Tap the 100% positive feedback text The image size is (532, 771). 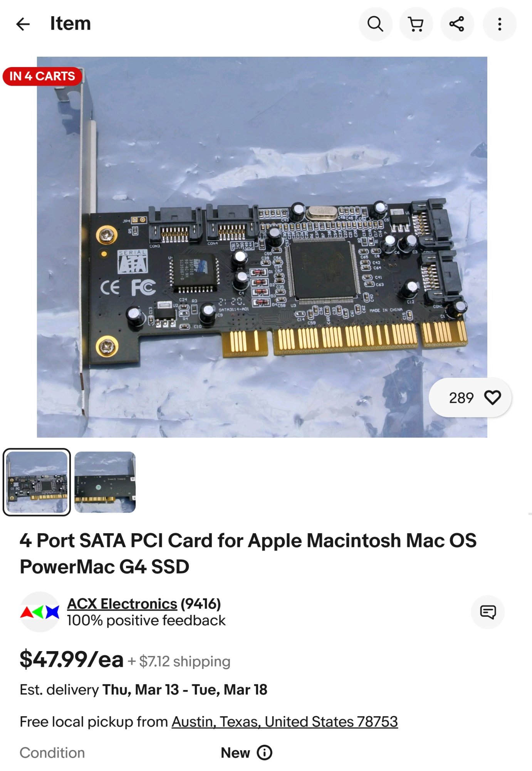pos(146,620)
